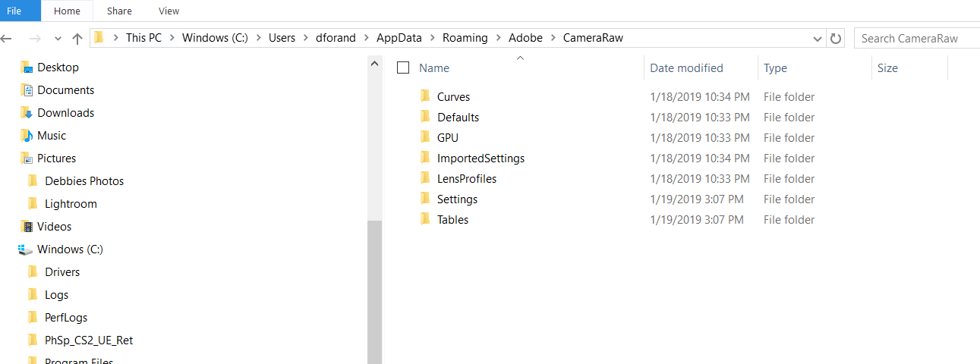The image size is (980, 364).
Task: Click the Refresh button in the address bar
Action: (836, 38)
